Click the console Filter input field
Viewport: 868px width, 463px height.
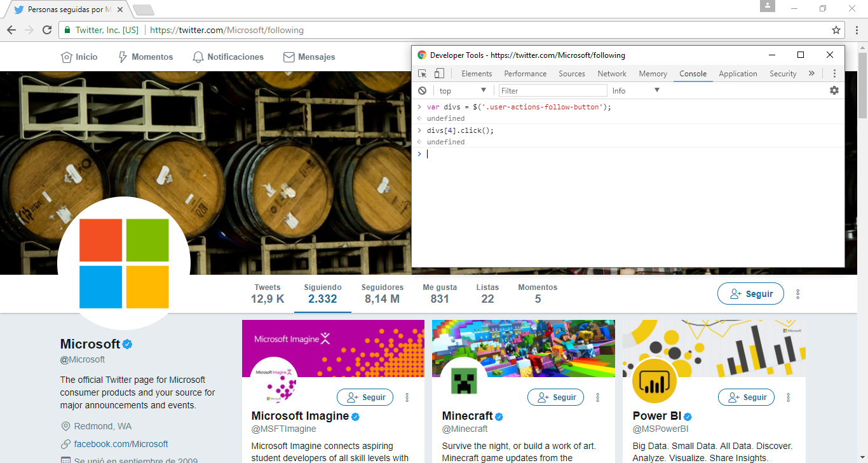point(552,91)
